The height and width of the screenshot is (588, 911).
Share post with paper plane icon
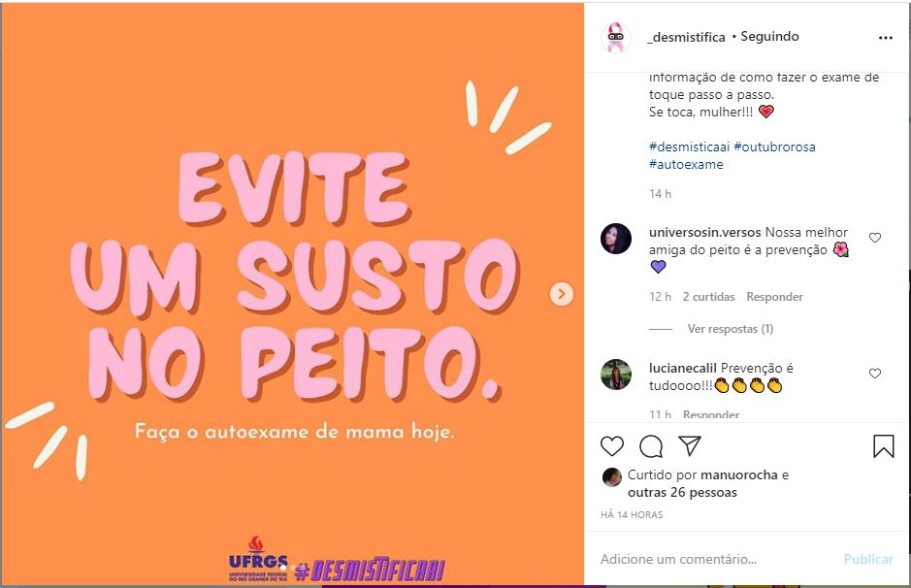(x=690, y=445)
